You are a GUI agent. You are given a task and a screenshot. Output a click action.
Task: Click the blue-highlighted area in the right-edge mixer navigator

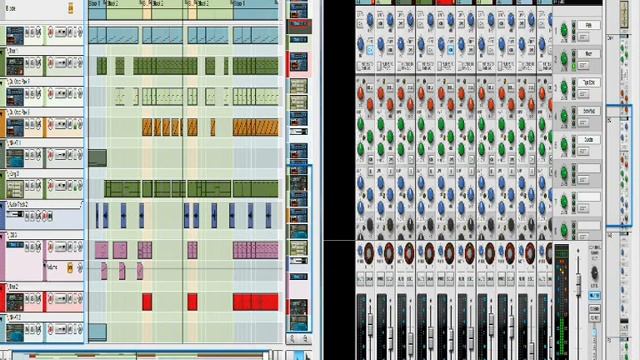coord(619,166)
